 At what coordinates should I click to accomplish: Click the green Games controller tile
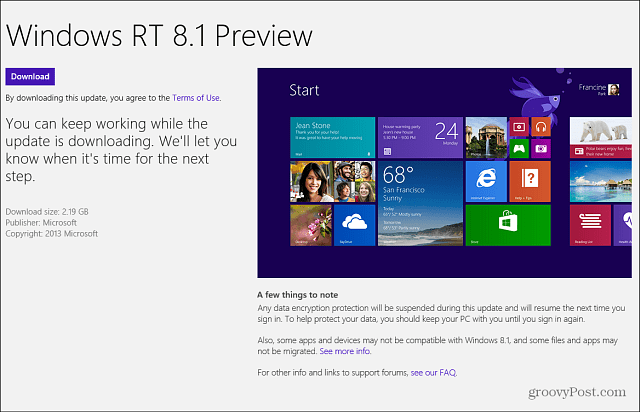point(519,149)
